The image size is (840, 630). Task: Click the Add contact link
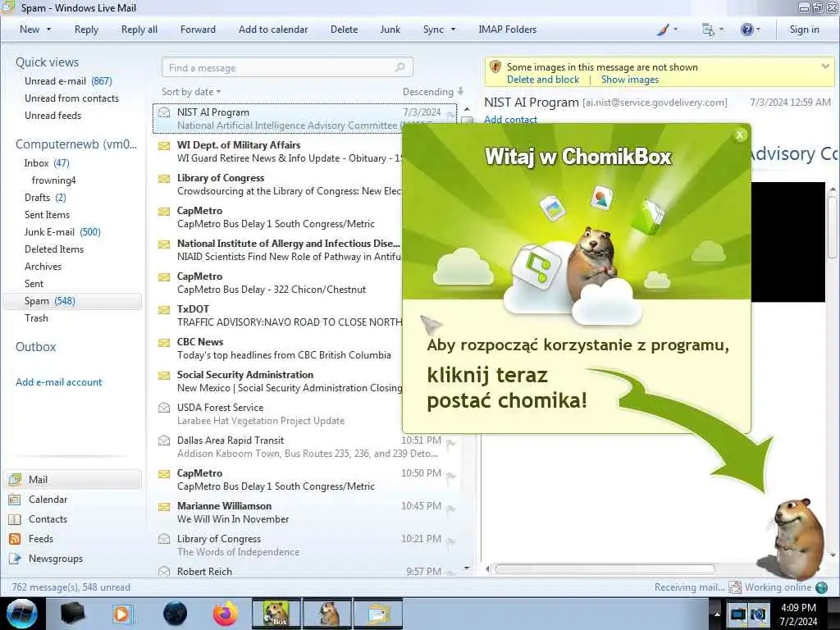coord(510,120)
